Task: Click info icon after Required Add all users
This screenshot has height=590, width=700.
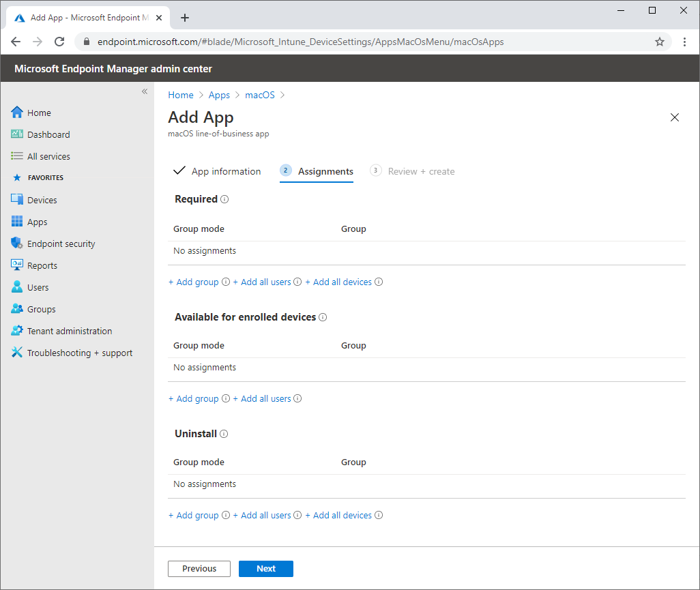Action: [x=297, y=282]
